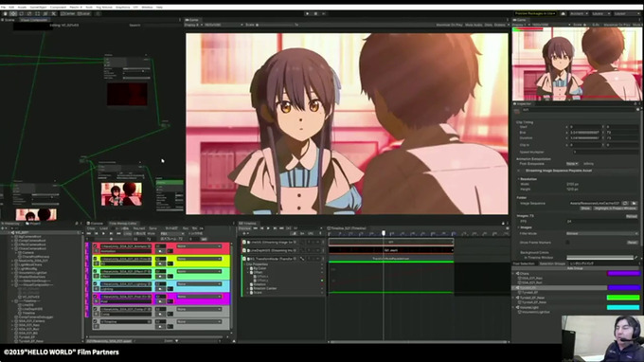Toggle checkbox on grey Comp layer row

pos(96,309)
